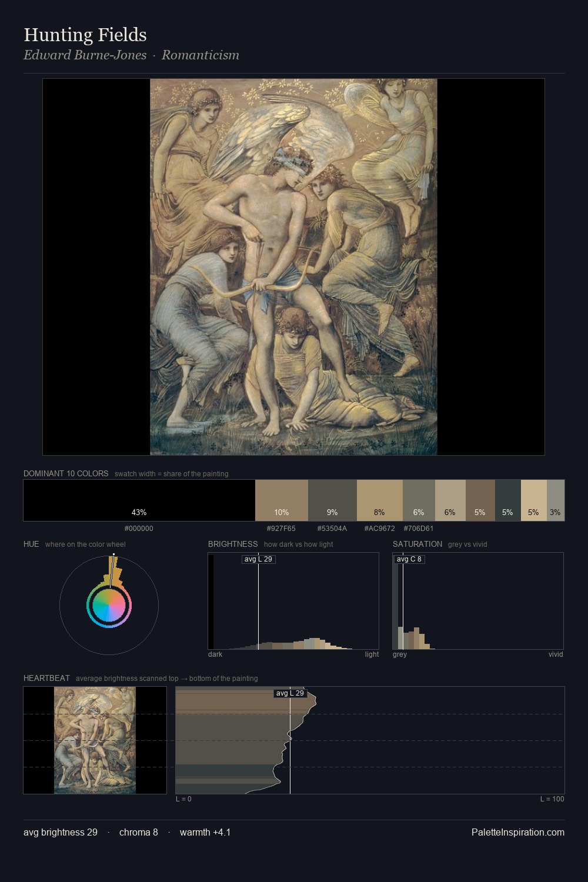
Task: Select the 9% dark grey swatch #53504A
Action: (332, 500)
